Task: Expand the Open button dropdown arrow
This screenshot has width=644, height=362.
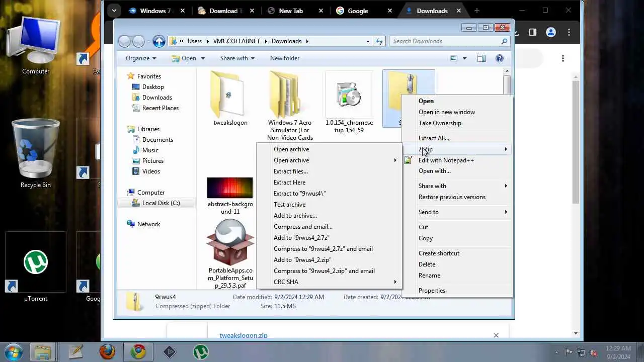Action: tap(203, 58)
